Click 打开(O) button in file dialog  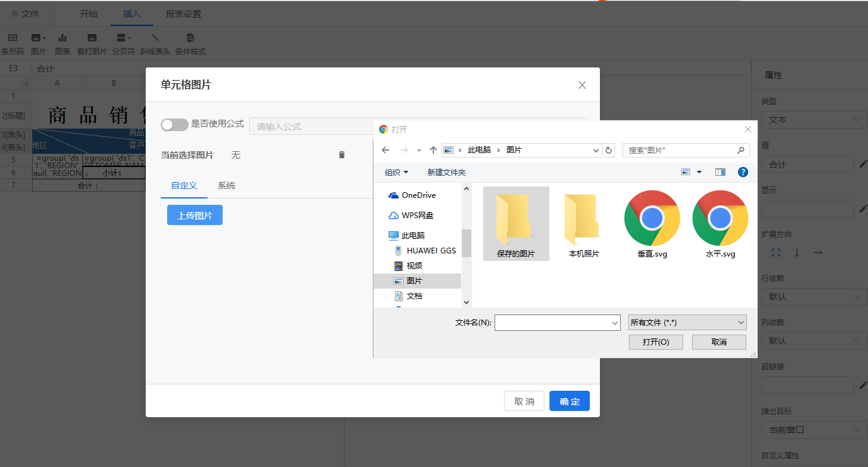656,342
